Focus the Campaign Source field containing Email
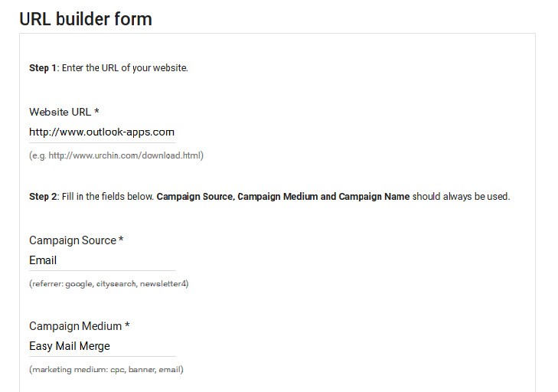Image resolution: width=558 pixels, height=392 pixels. (x=102, y=260)
